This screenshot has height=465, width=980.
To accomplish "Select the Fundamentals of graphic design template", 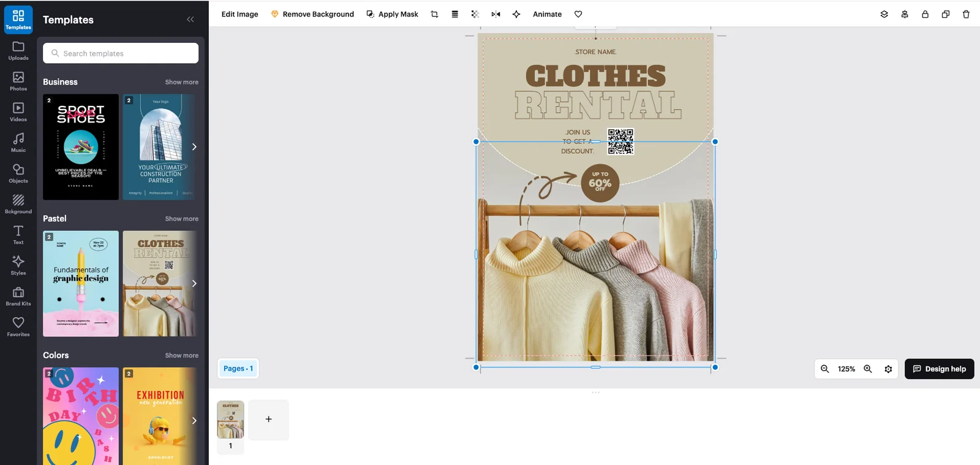I will pos(81,284).
